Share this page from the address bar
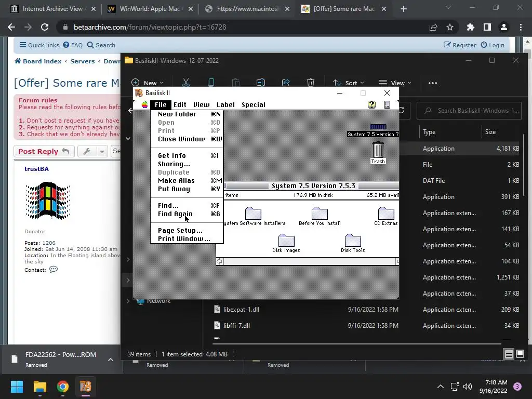Viewport: 532px width, 399px height. click(433, 27)
